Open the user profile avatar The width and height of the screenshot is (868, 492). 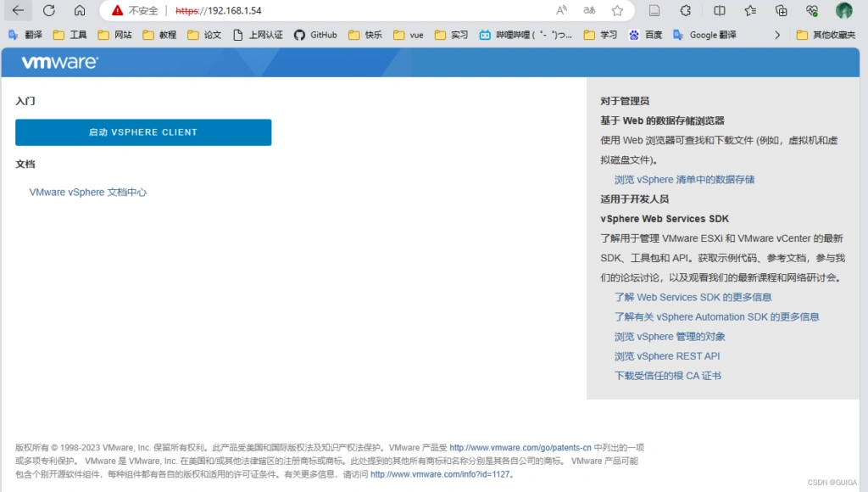[843, 10]
